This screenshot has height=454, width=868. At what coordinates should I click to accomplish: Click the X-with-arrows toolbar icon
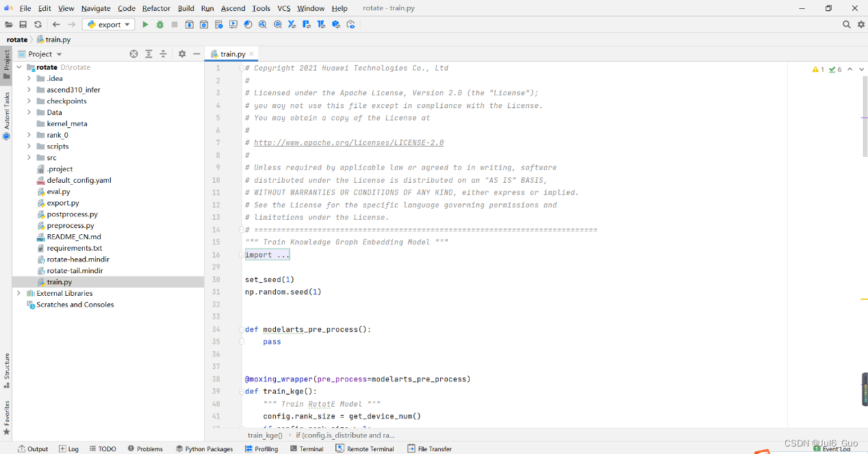tap(292, 25)
